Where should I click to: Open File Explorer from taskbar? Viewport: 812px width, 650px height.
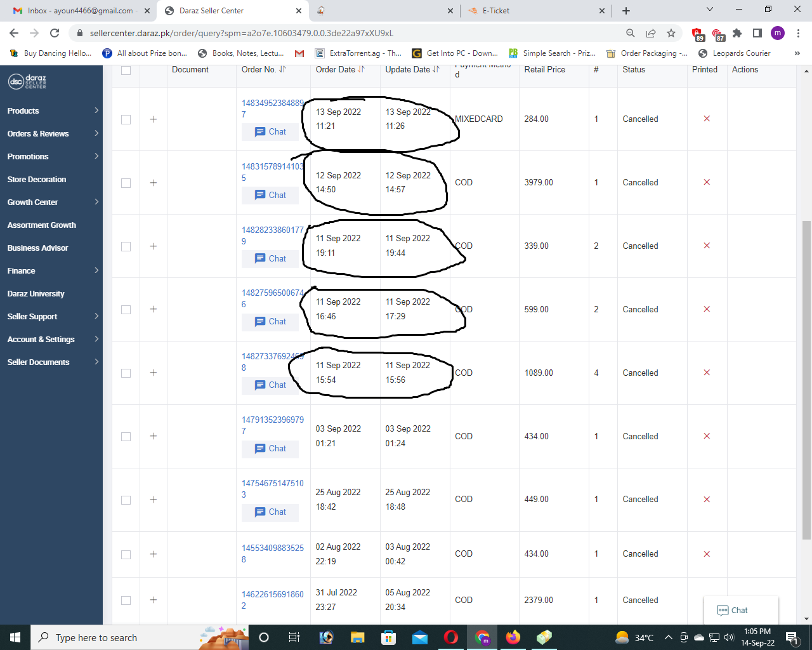pyautogui.click(x=357, y=637)
